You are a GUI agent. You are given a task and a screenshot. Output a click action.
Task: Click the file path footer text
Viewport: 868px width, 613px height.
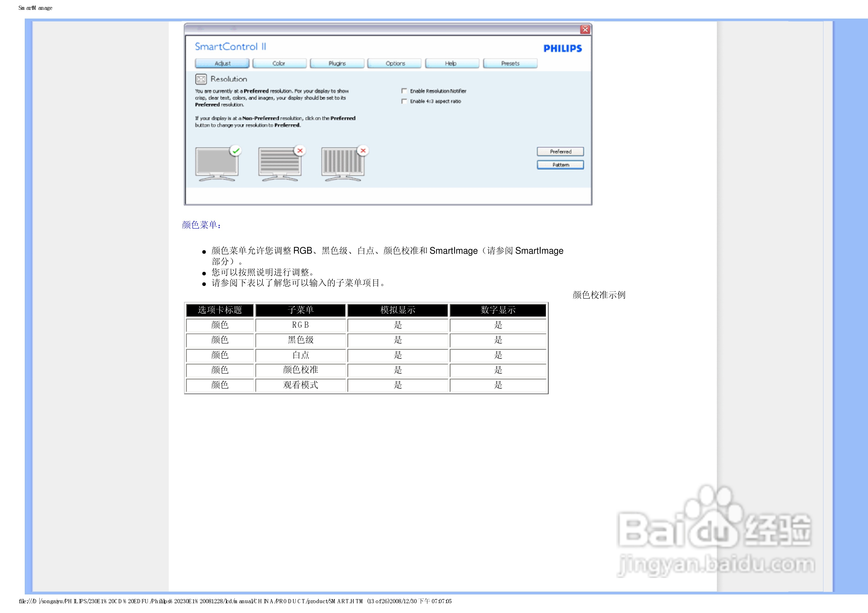pos(235,601)
